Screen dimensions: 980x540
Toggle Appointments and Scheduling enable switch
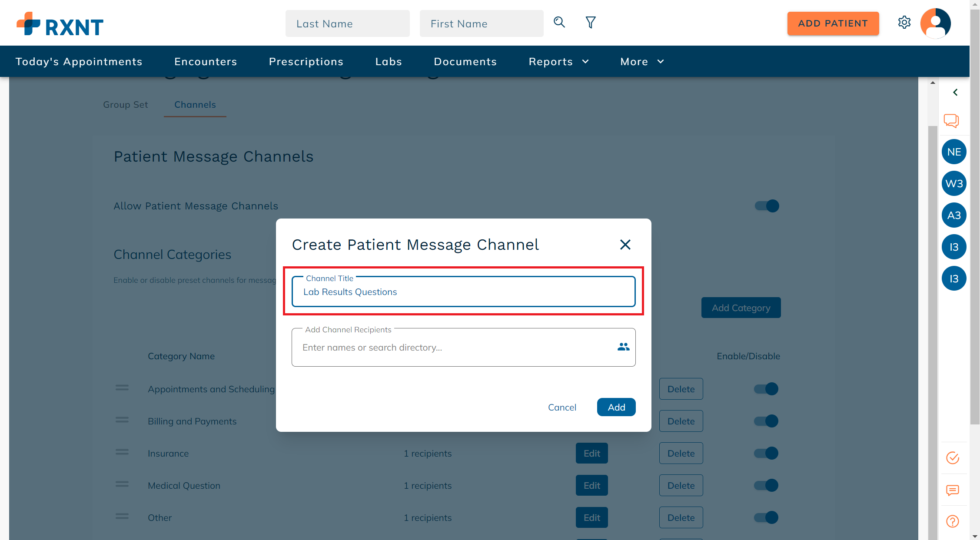(766, 389)
